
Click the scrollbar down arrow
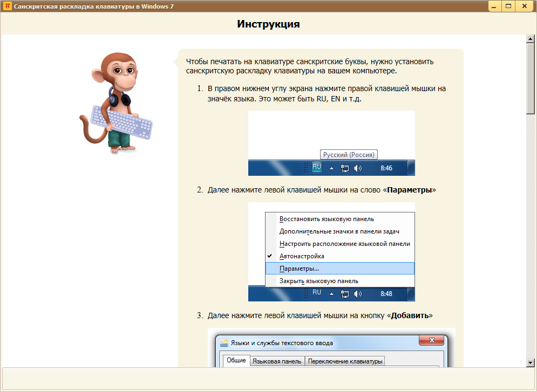[531, 362]
